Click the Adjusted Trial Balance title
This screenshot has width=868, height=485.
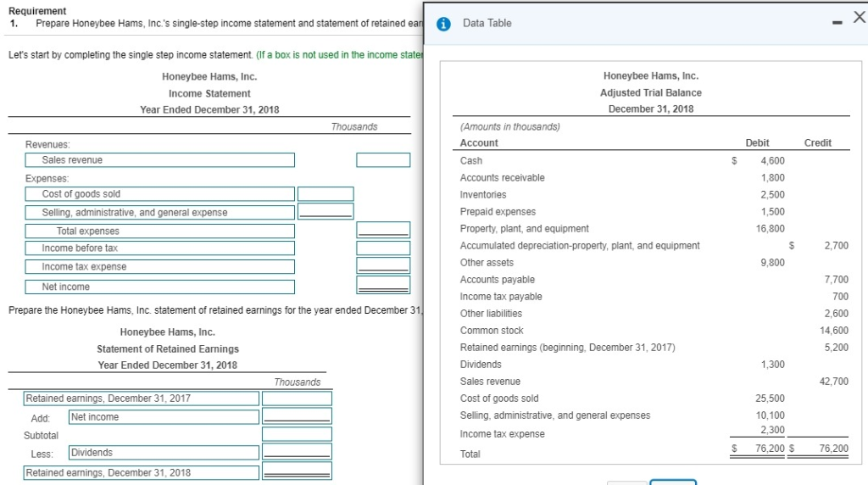click(650, 93)
